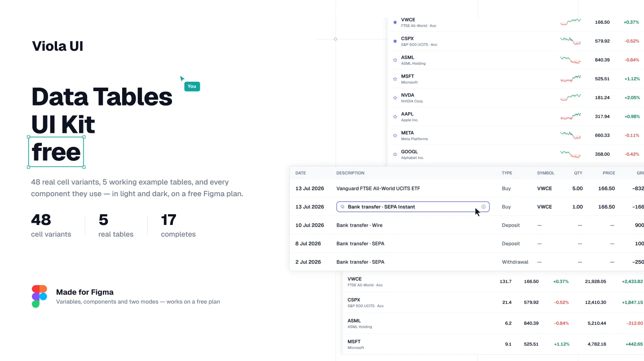Click the sparkline in the GOOGL row

pos(570,154)
